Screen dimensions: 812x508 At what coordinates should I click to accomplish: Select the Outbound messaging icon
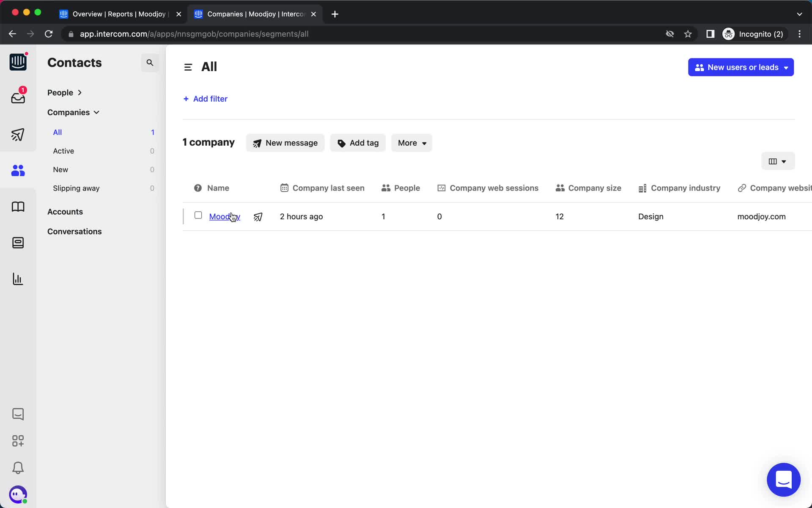18,134
